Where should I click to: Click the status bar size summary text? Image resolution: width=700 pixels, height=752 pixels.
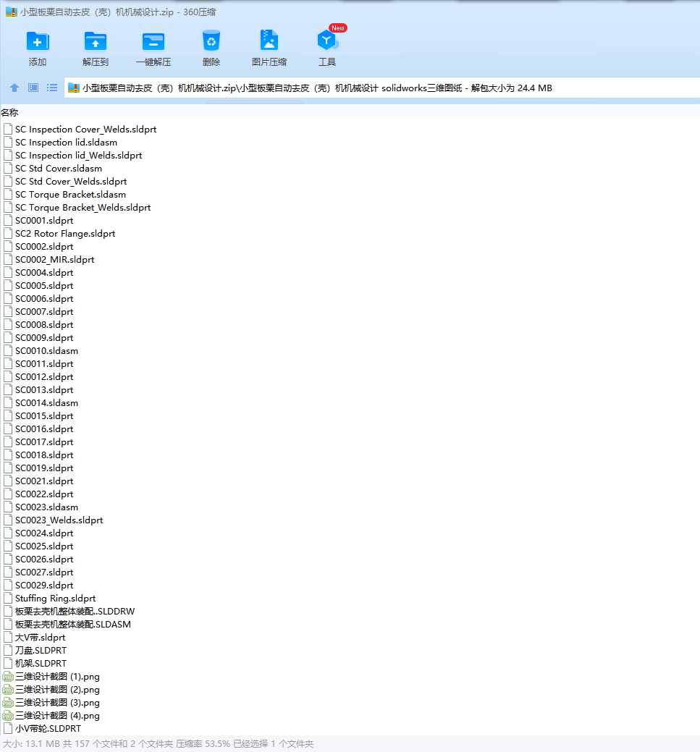point(158,744)
